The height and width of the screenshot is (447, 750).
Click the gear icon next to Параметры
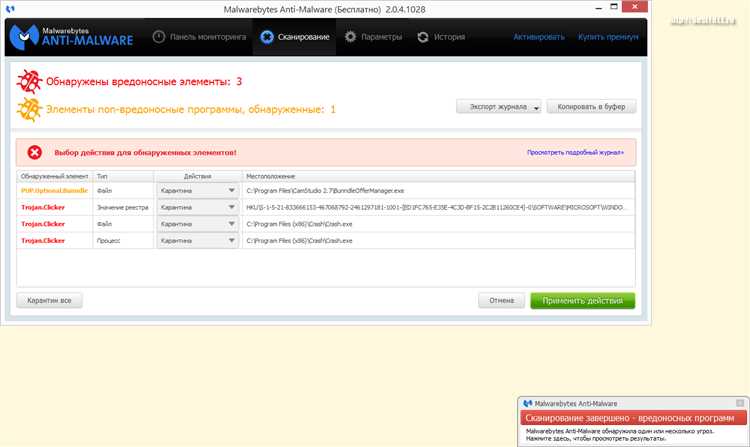[350, 37]
